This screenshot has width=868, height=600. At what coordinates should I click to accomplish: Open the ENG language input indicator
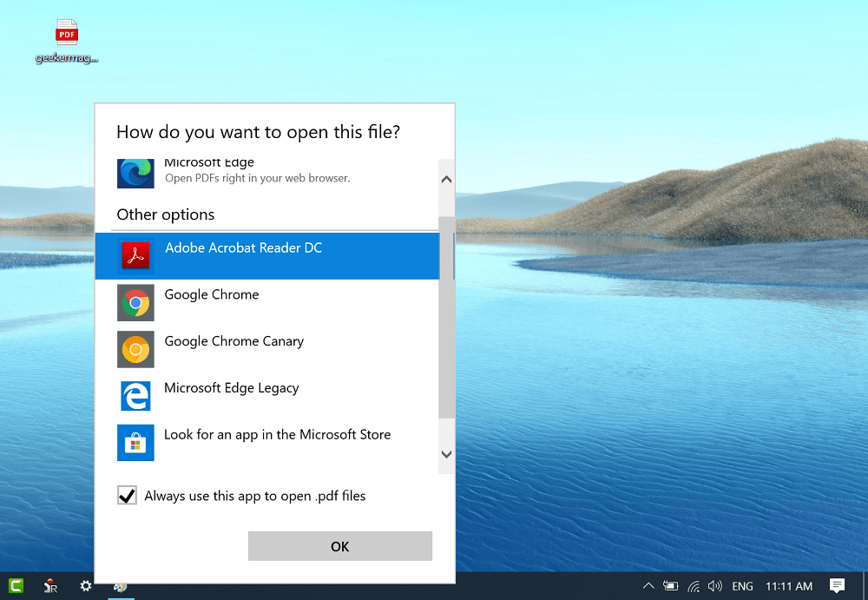click(x=742, y=586)
